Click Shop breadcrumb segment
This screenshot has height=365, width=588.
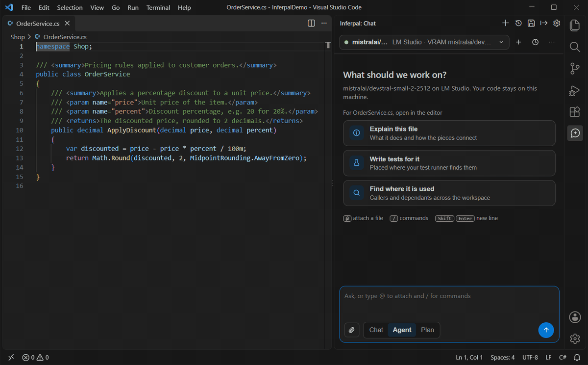(x=18, y=37)
